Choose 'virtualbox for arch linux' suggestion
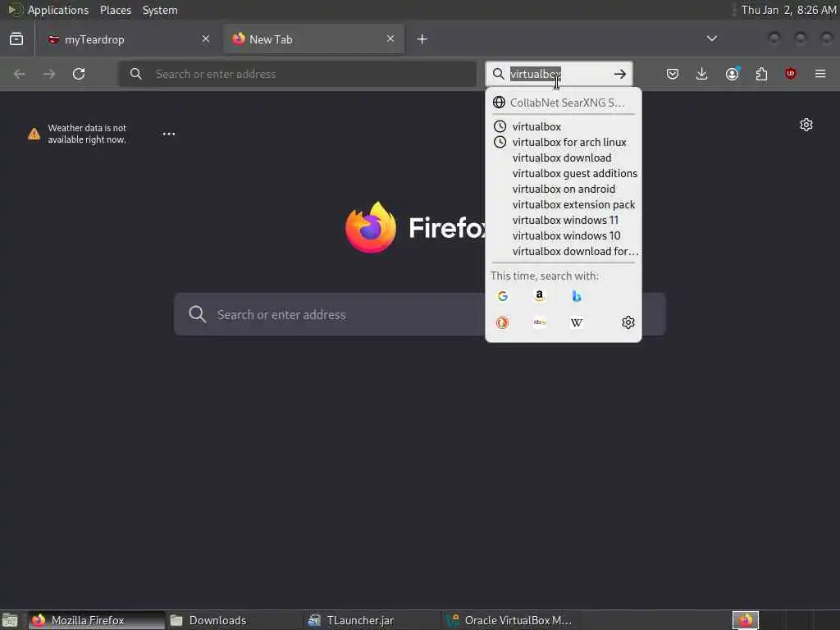The width and height of the screenshot is (840, 630). coord(563,142)
